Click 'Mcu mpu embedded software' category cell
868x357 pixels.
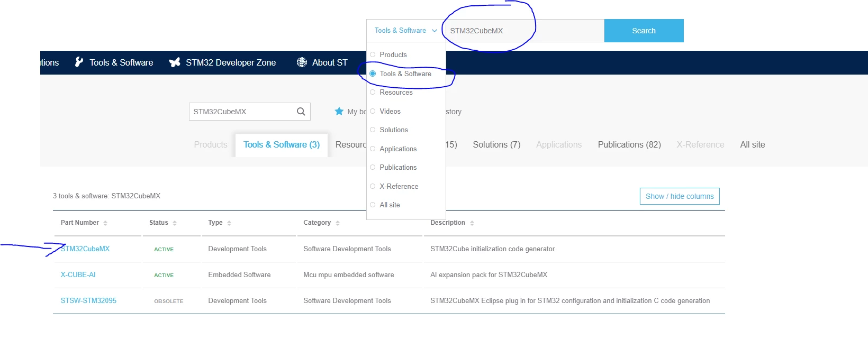click(349, 274)
